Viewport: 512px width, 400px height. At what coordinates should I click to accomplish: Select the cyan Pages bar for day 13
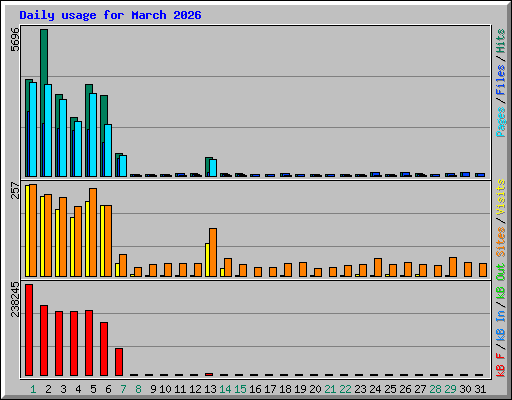(x=213, y=168)
